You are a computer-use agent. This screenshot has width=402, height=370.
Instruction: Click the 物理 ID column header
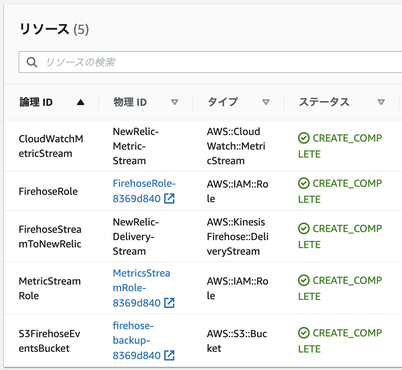tap(130, 102)
